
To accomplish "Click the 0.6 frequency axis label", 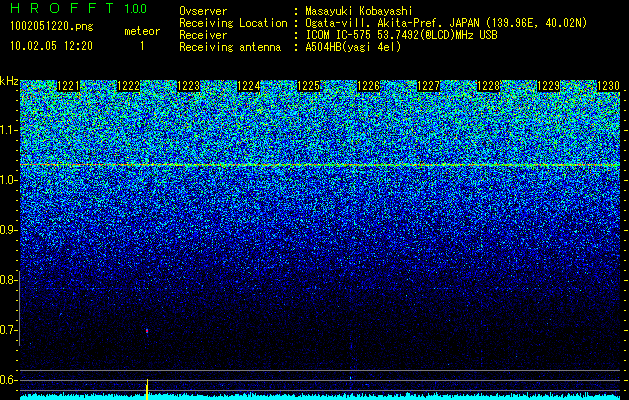I will [x=8, y=380].
